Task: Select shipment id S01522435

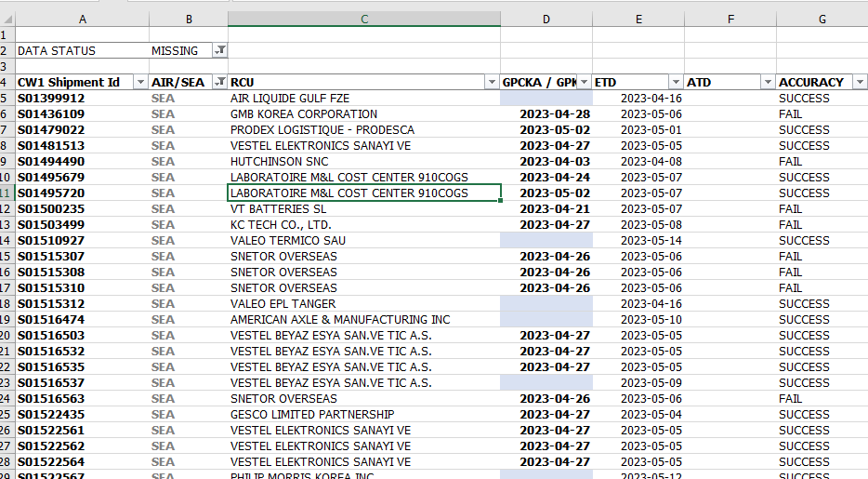Action: (83, 414)
